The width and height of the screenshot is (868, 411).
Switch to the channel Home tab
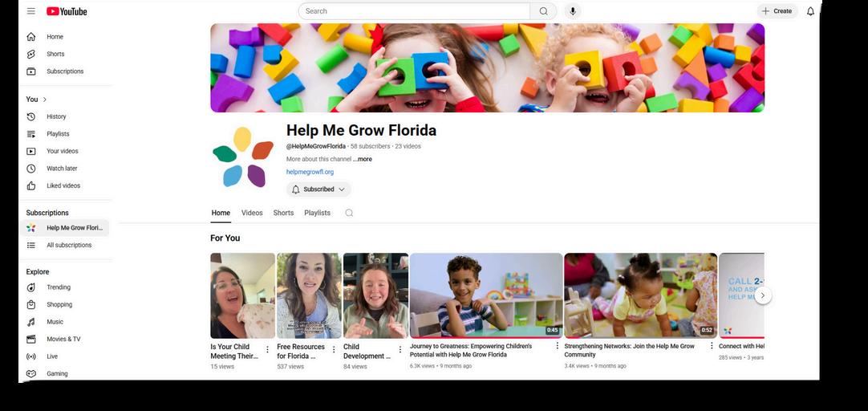(x=221, y=213)
